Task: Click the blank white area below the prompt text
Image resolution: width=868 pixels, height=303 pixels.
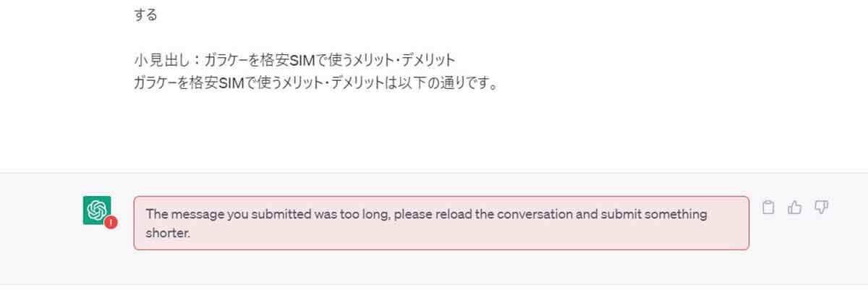Action: click(x=434, y=134)
